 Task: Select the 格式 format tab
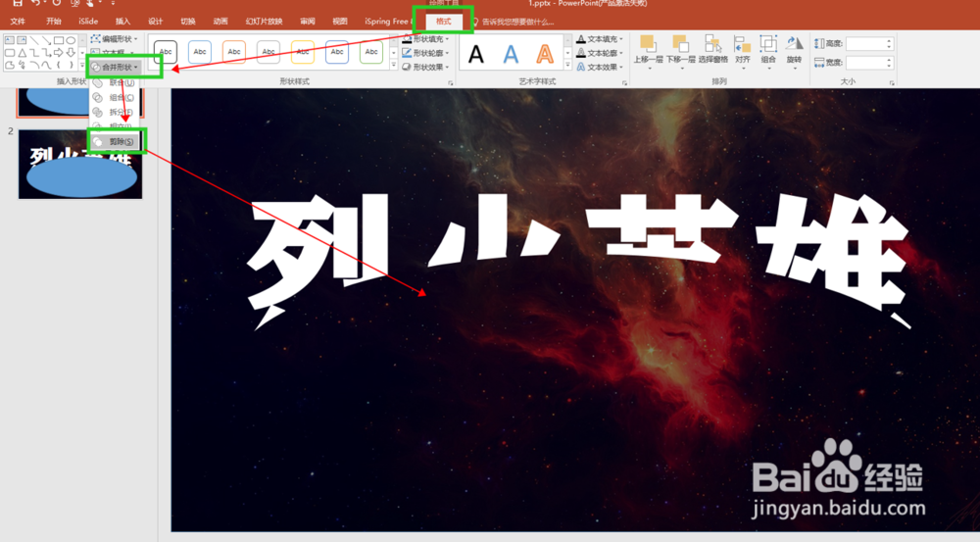pyautogui.click(x=443, y=22)
